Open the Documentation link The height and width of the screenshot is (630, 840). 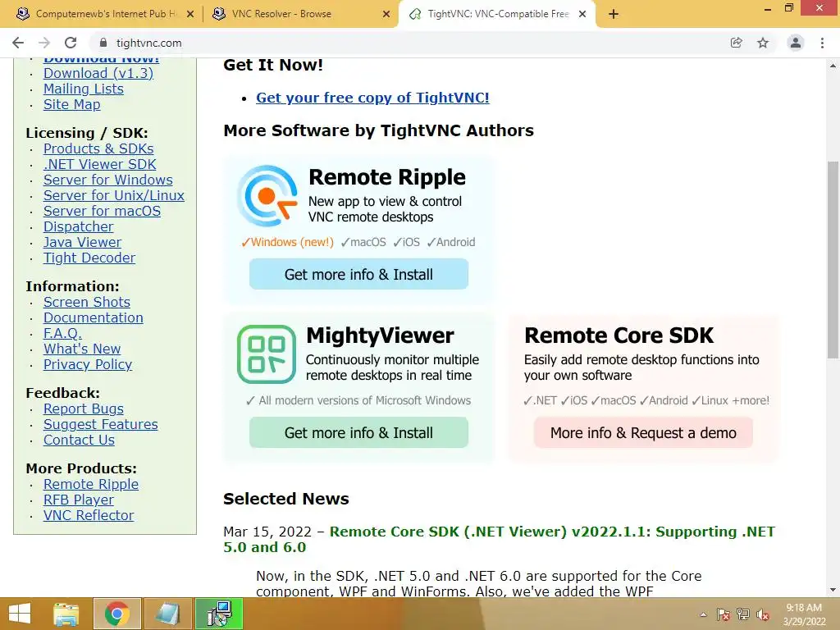coord(94,317)
